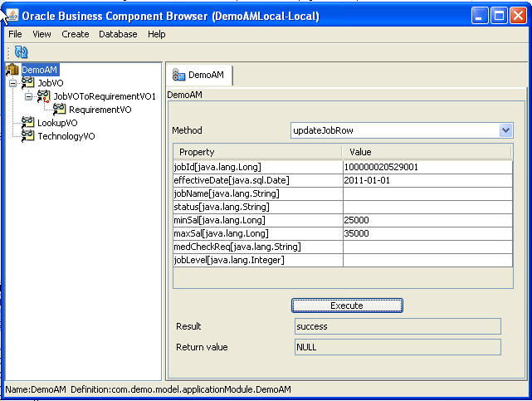Switch to the DemoAM tab
This screenshot has height=401, width=532.
point(199,75)
